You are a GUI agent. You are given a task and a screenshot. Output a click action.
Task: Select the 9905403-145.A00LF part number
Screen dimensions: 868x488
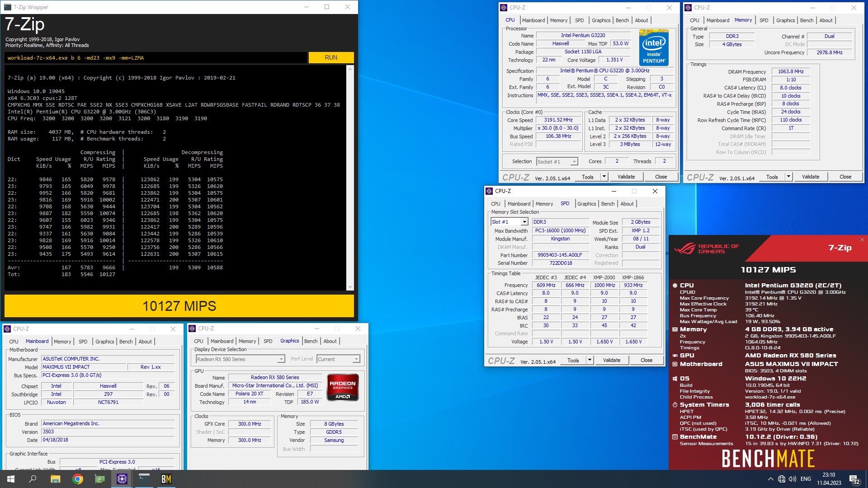click(x=560, y=255)
